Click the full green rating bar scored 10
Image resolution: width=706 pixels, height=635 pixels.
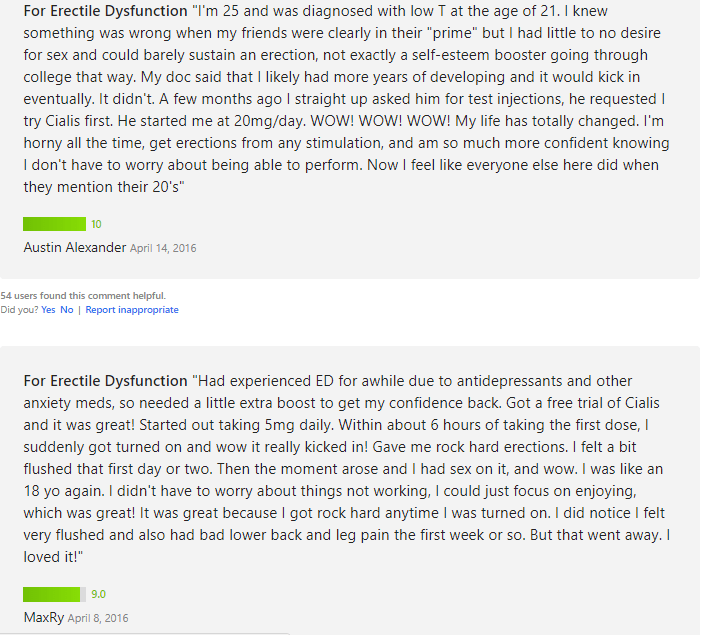(x=54, y=224)
